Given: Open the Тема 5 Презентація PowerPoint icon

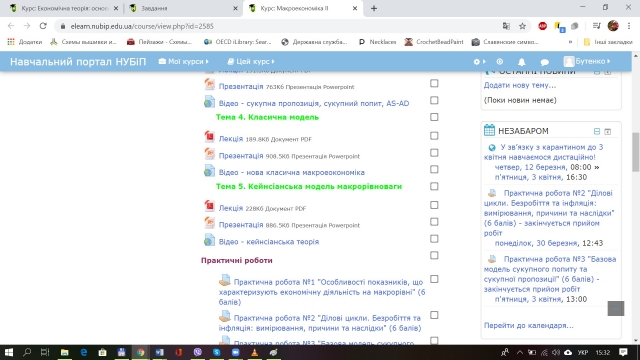Looking at the screenshot, I should [x=209, y=223].
